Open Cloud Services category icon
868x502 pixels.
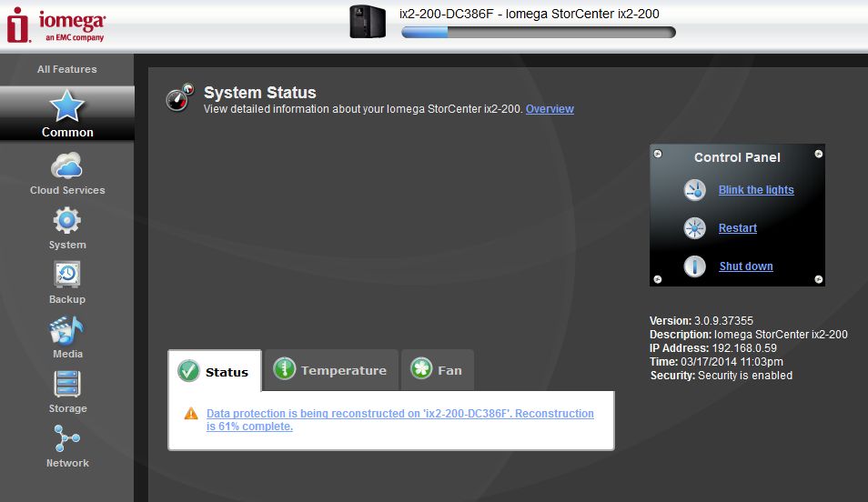tap(67, 166)
